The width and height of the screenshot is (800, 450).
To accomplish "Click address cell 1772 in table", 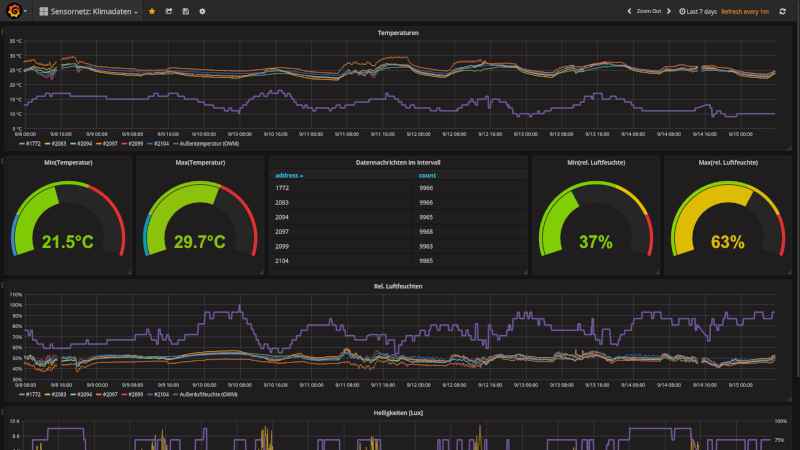I will pos(282,188).
